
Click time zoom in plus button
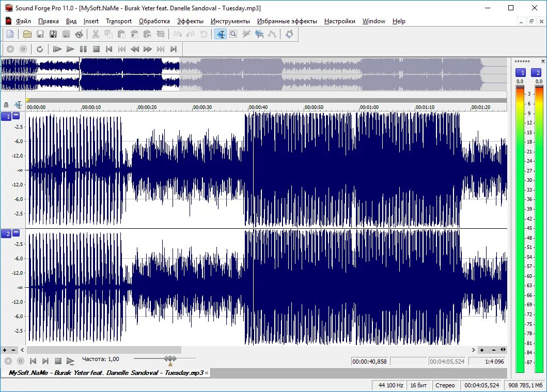click(x=482, y=350)
